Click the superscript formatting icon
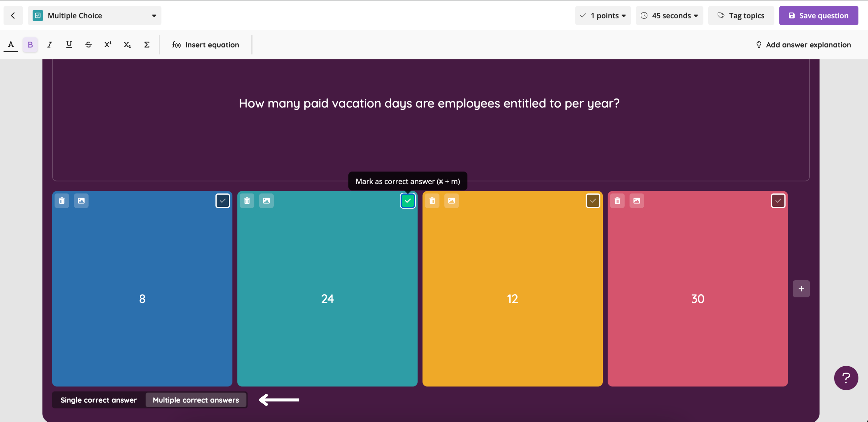This screenshot has width=868, height=422. (x=107, y=44)
